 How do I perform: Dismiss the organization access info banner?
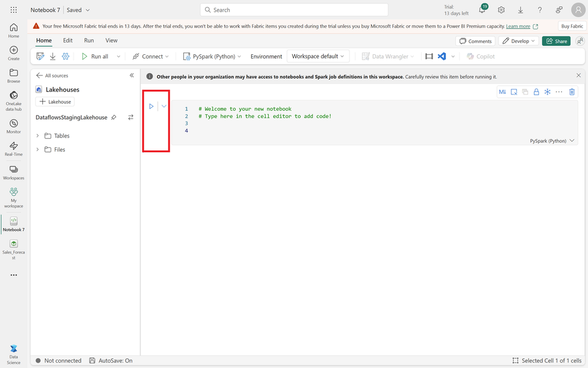[579, 75]
